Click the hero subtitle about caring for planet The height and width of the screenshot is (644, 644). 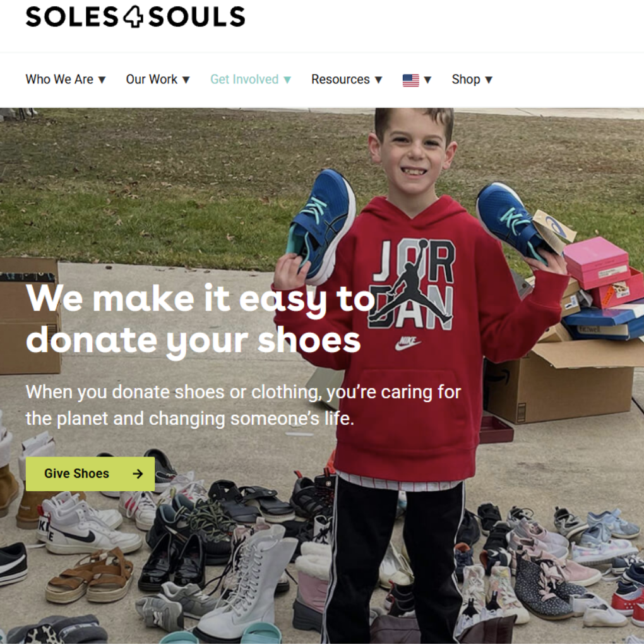point(243,405)
